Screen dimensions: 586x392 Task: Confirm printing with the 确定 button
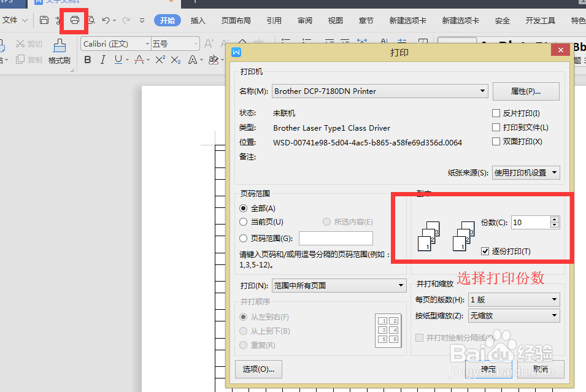(x=488, y=369)
